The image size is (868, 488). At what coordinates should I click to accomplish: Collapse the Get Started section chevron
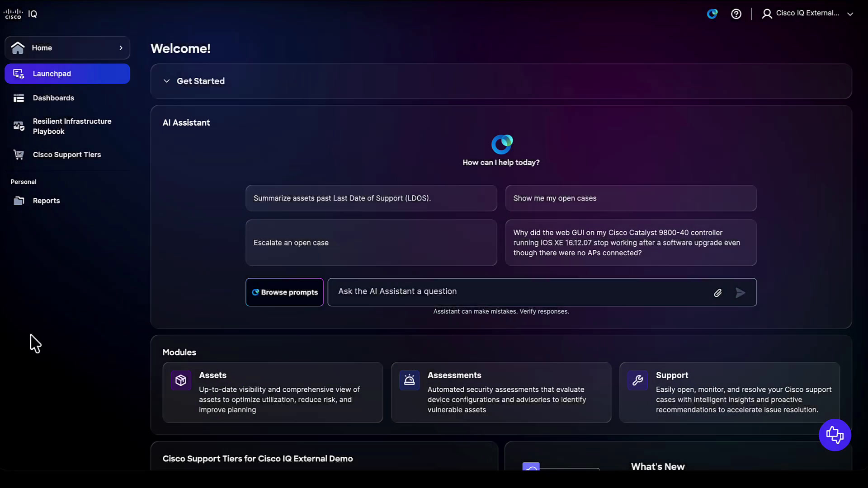point(166,81)
